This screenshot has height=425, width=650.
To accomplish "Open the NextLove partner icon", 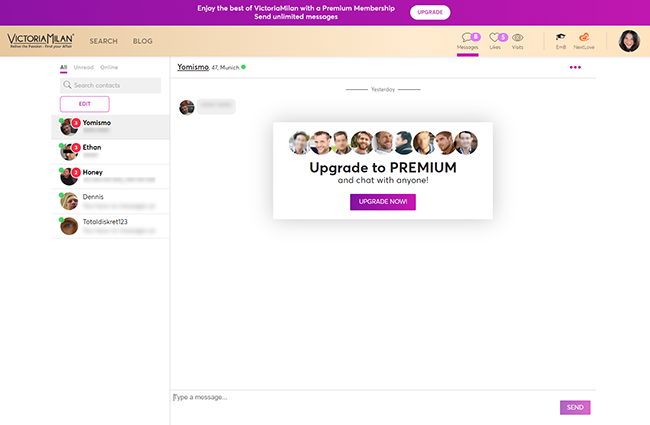I will pos(583,39).
